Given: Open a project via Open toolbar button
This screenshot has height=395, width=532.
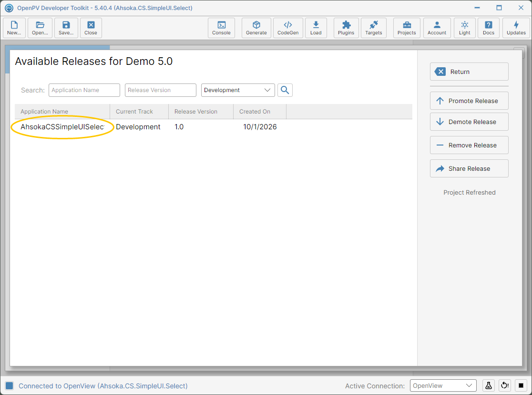Looking at the screenshot, I should [40, 28].
